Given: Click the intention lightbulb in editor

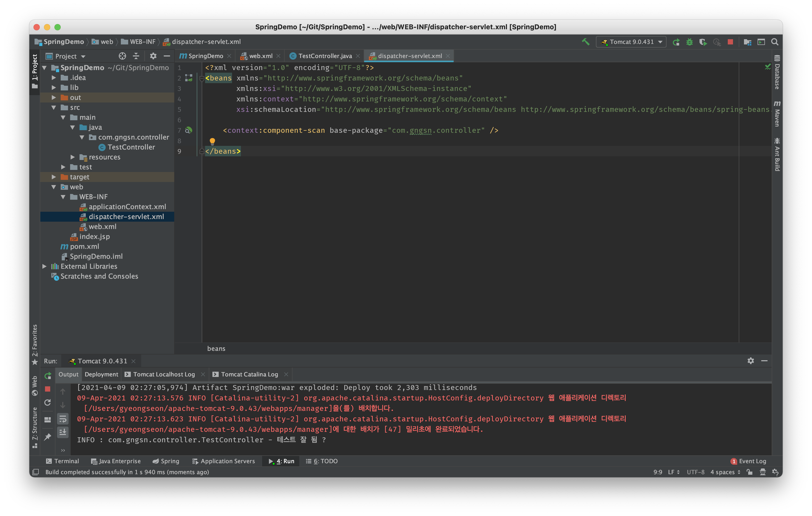Looking at the screenshot, I should coord(212,141).
